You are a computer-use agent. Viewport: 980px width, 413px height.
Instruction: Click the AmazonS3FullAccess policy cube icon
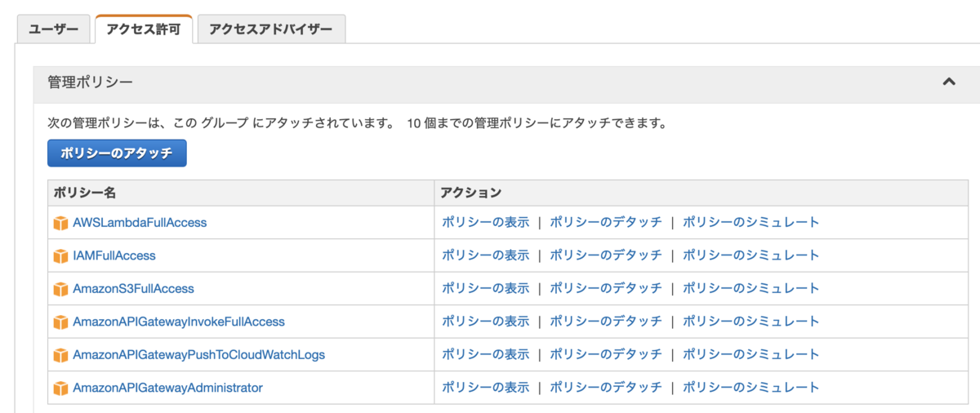pyautogui.click(x=60, y=289)
